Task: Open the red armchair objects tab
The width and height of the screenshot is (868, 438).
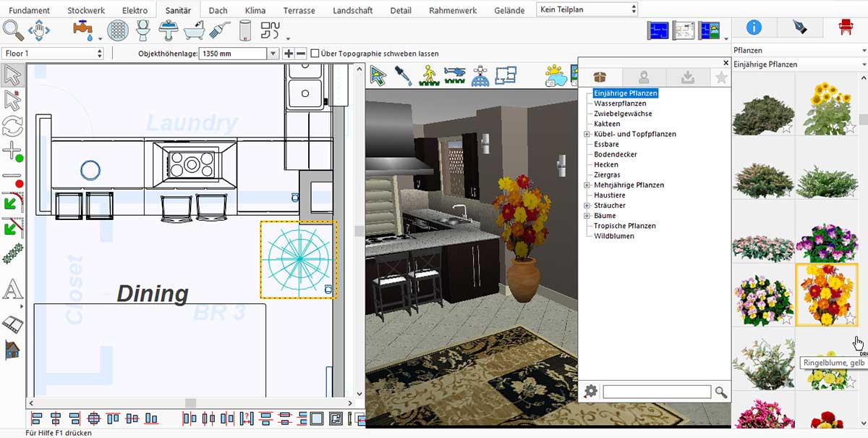Action: point(845,28)
